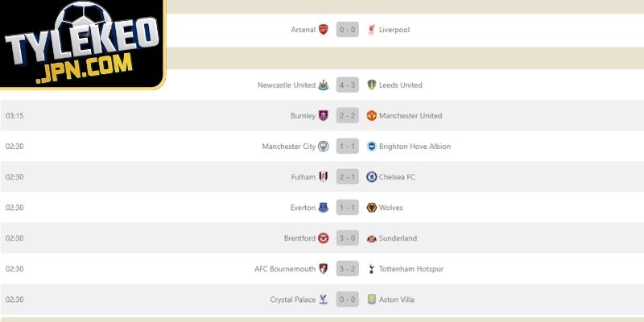Click the Burnley club crest
Screen dimensions: 644x322
(324, 115)
